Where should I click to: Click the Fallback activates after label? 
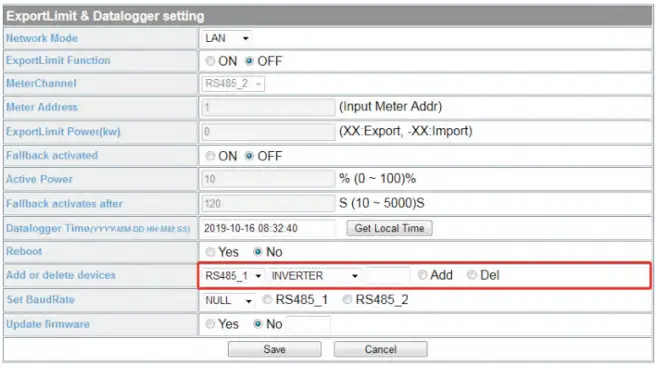tap(64, 204)
